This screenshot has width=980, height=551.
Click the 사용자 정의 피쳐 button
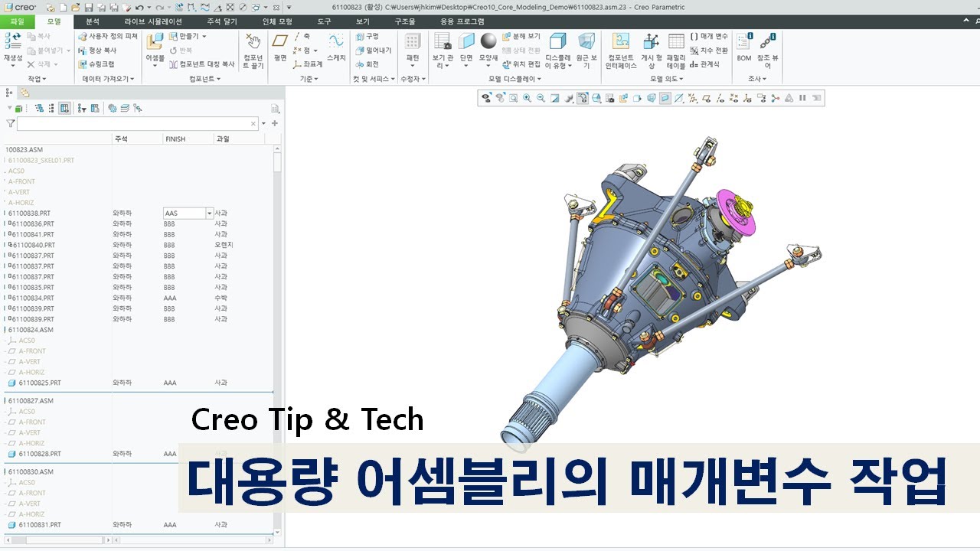point(108,36)
